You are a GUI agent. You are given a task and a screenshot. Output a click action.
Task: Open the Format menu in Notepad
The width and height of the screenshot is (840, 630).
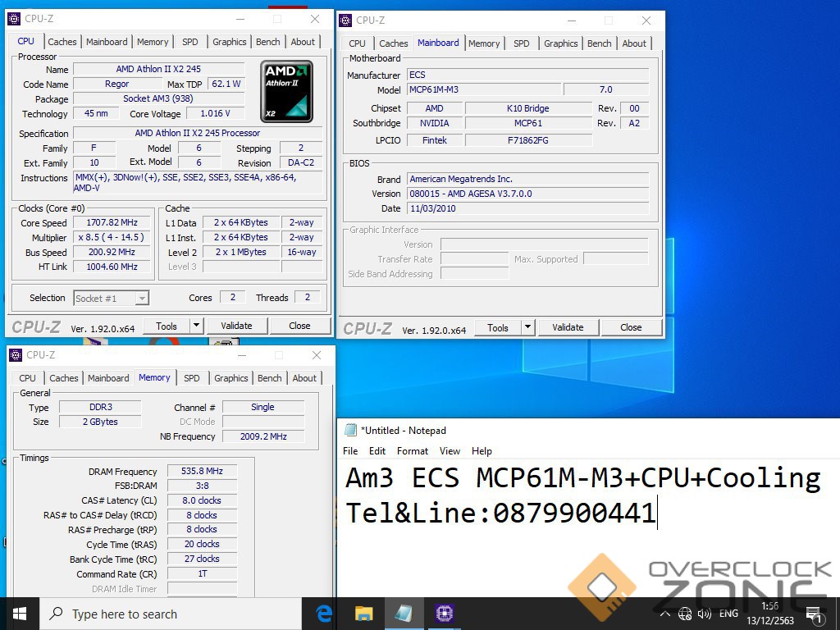[x=412, y=451]
